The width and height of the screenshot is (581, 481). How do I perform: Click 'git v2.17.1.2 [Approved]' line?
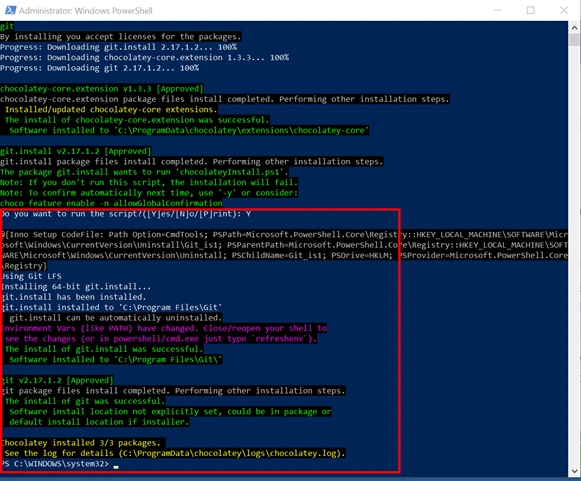click(x=57, y=380)
